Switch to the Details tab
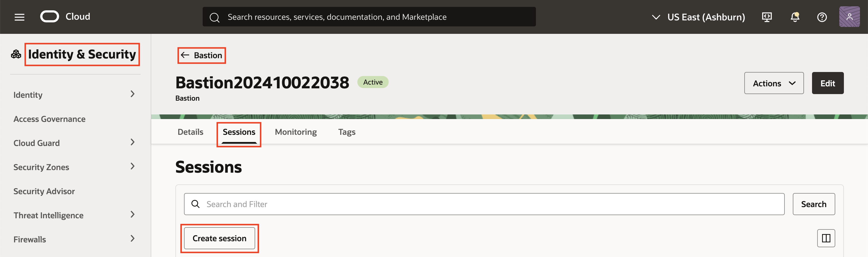Viewport: 868px width, 257px height. pyautogui.click(x=190, y=132)
